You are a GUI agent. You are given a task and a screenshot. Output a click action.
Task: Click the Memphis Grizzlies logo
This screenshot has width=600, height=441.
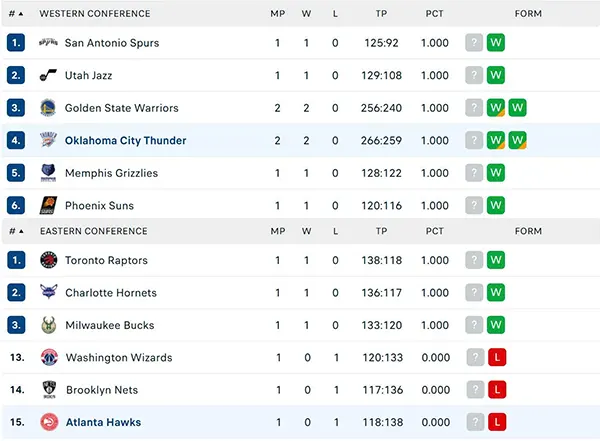click(48, 173)
